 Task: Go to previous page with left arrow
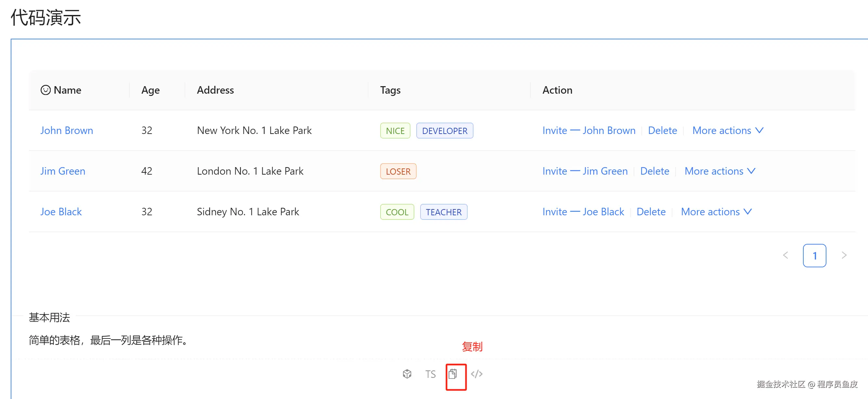(785, 255)
